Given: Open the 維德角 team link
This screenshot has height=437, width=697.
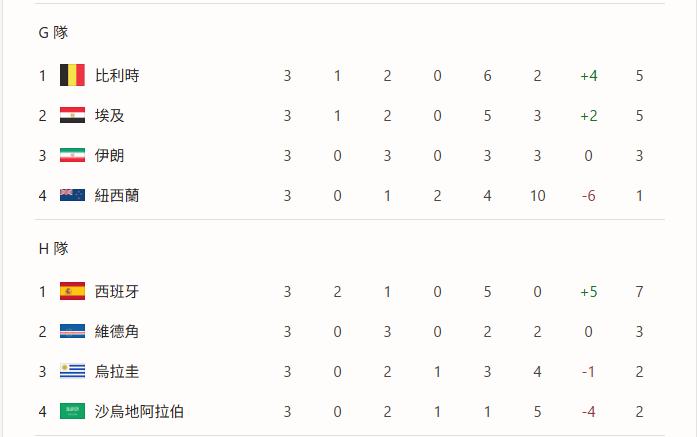Looking at the screenshot, I should 117,332.
